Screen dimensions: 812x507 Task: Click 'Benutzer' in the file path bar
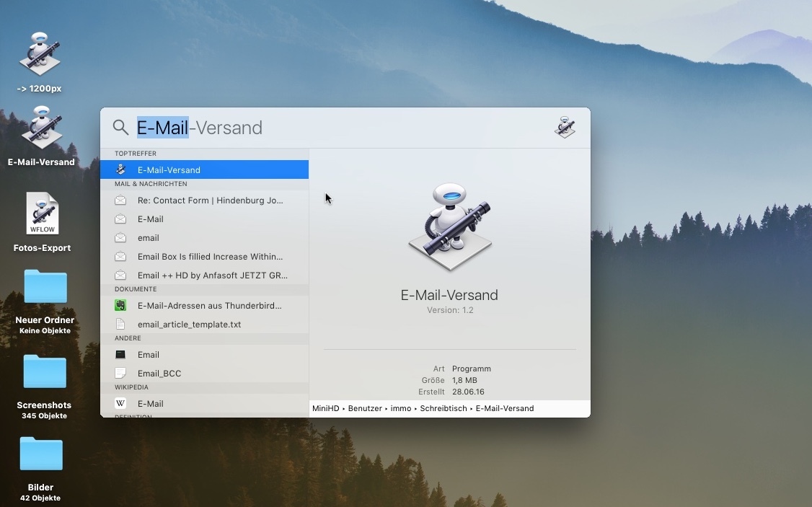pyautogui.click(x=365, y=409)
